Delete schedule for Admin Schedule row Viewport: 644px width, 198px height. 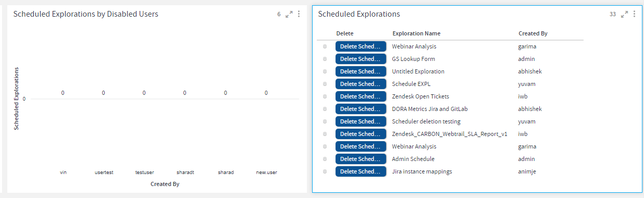361,159
